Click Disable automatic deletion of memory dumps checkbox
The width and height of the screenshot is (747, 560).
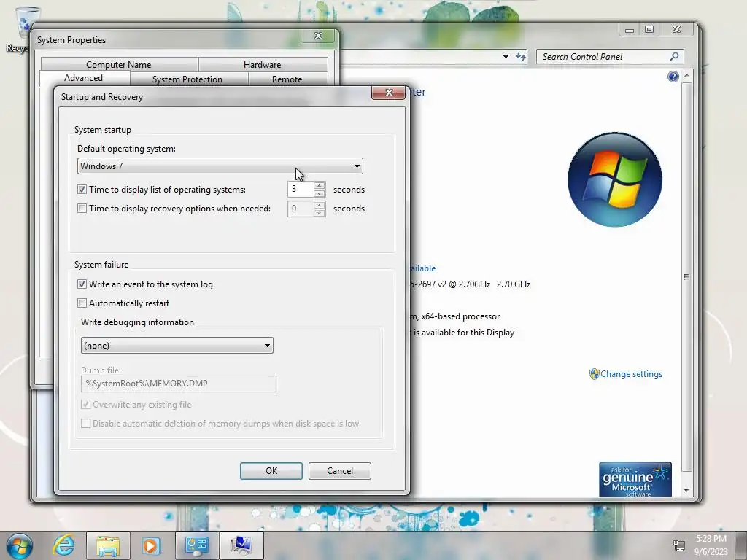pos(86,424)
